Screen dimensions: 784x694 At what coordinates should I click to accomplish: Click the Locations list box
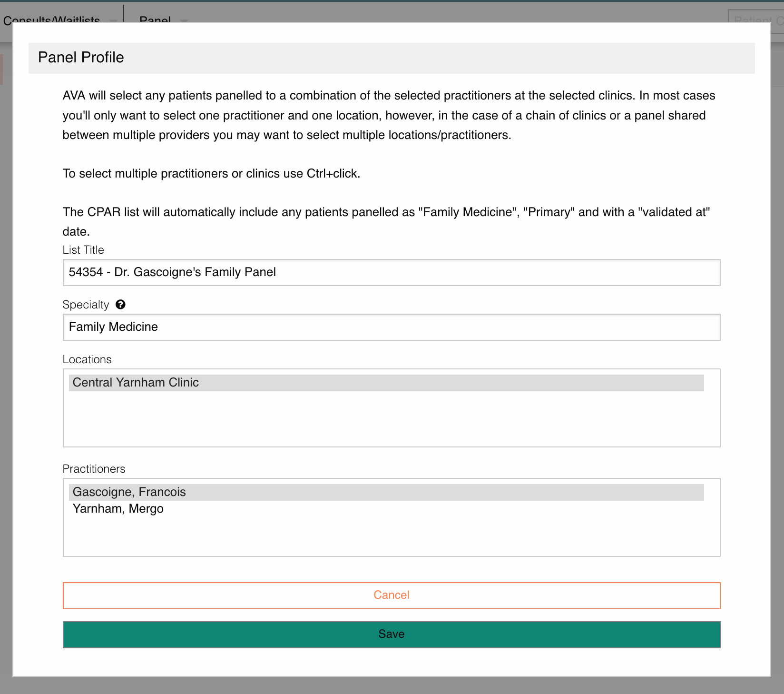(x=391, y=419)
